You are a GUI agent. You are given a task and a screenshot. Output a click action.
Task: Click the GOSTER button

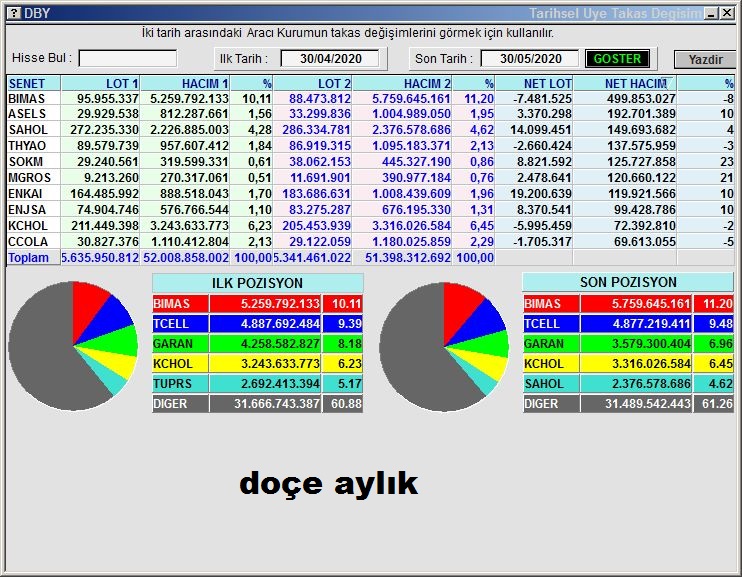[x=617, y=59]
